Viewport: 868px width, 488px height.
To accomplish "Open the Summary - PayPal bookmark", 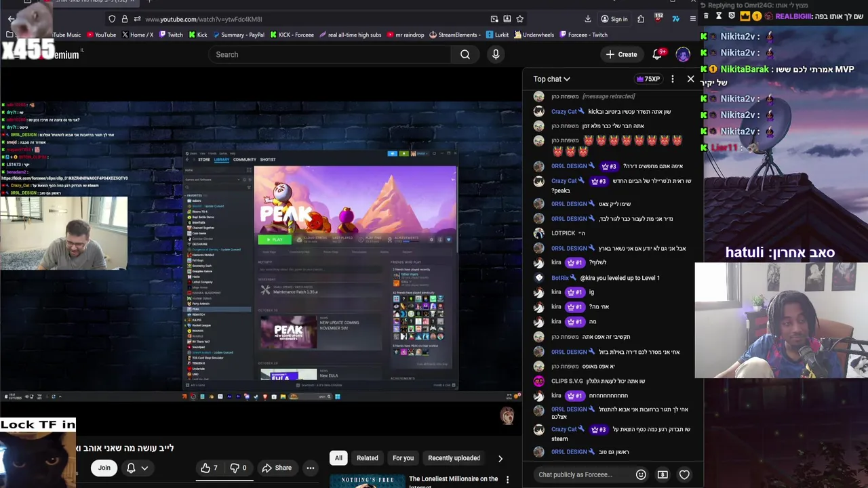I will tap(238, 35).
